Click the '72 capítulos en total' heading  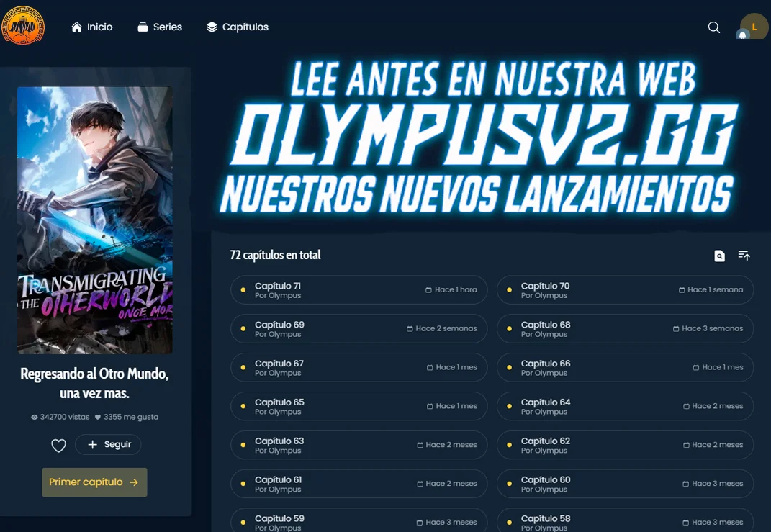[275, 255]
